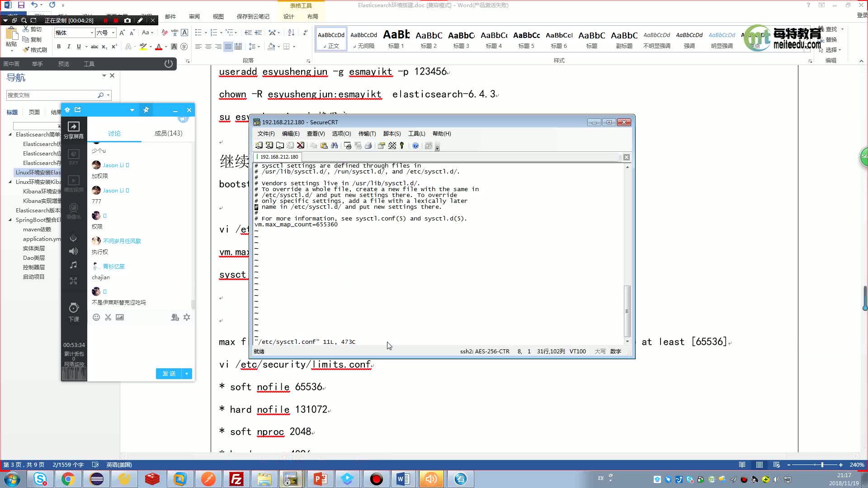Open the 视图 View menu in Word

(217, 16)
